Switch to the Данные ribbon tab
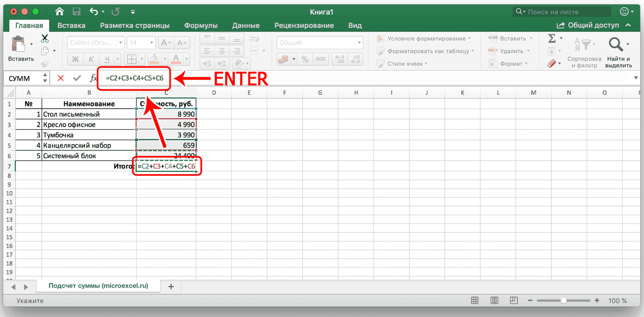This screenshot has width=644, height=317. tap(246, 25)
